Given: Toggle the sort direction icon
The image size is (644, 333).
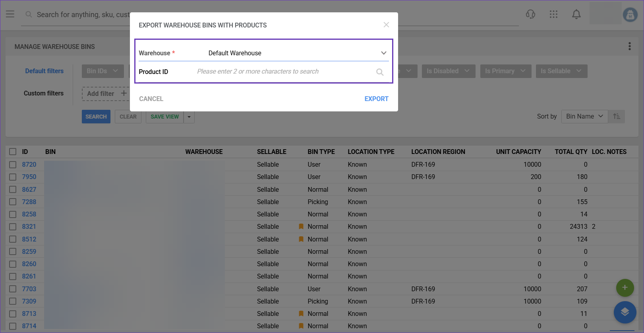Looking at the screenshot, I should pyautogui.click(x=617, y=116).
